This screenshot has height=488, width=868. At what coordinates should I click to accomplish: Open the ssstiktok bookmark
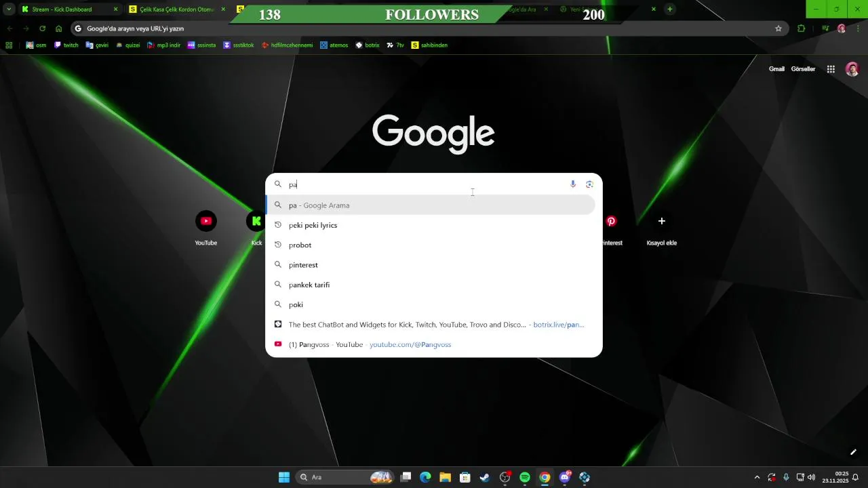point(239,45)
